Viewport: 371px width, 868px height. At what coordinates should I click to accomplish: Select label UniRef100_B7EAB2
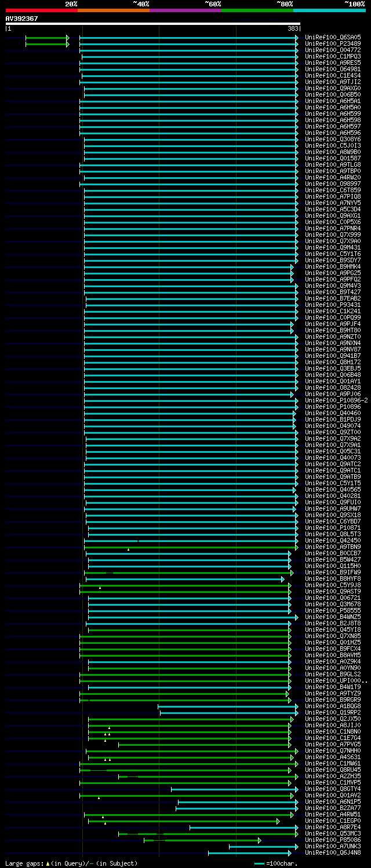(333, 299)
